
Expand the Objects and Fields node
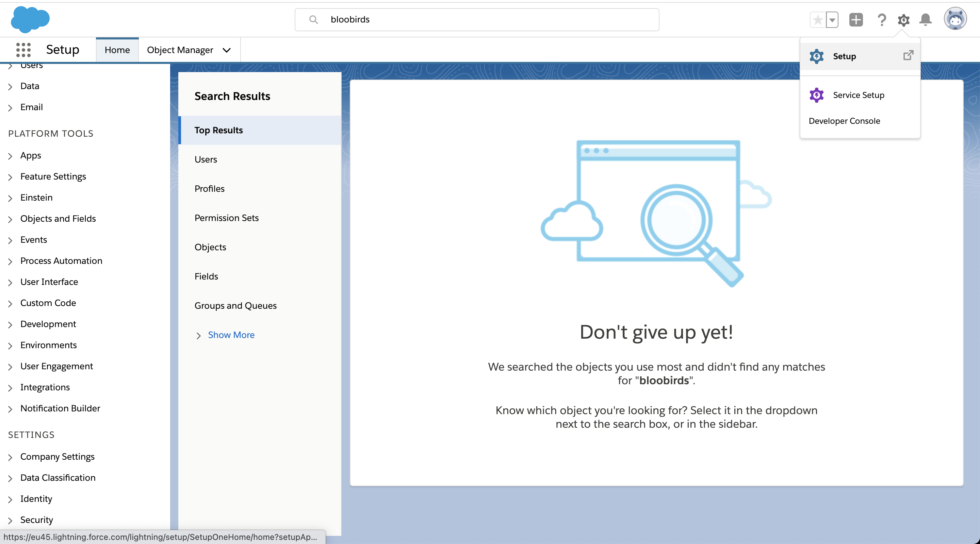(x=10, y=219)
